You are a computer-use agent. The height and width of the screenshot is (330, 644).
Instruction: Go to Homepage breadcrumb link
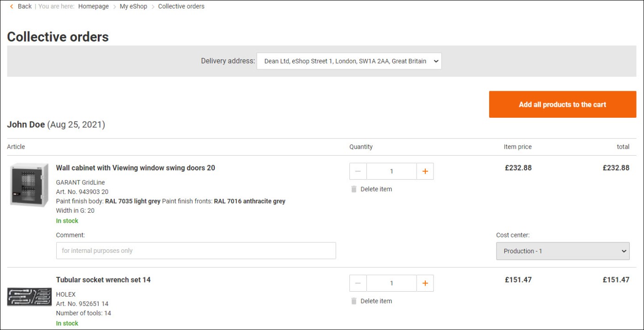[x=93, y=6]
